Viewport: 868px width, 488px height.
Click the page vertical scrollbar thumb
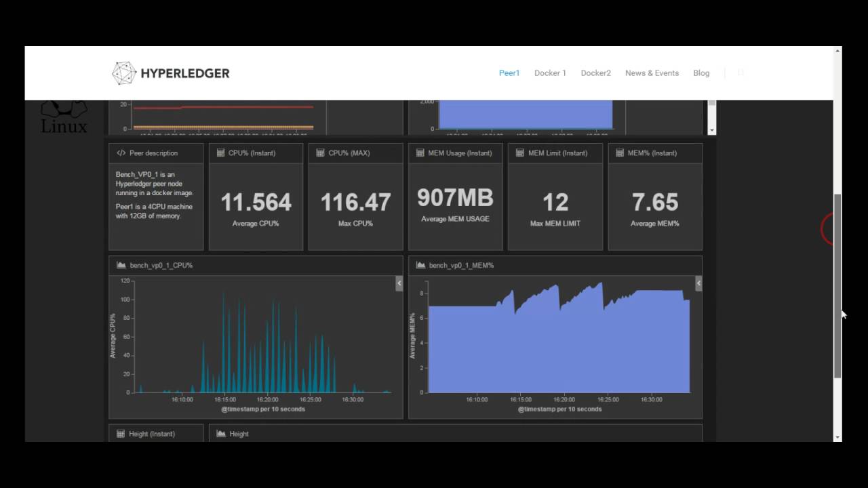[837, 285]
